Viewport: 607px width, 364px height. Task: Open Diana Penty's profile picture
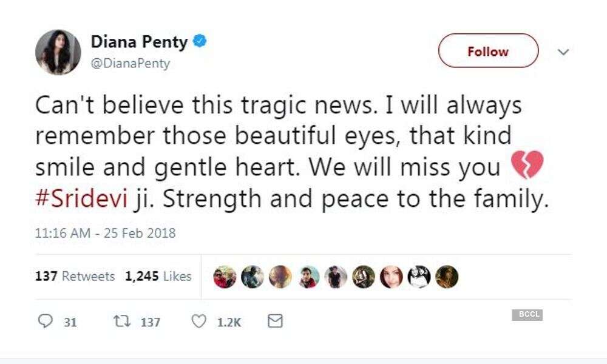pyautogui.click(x=58, y=52)
